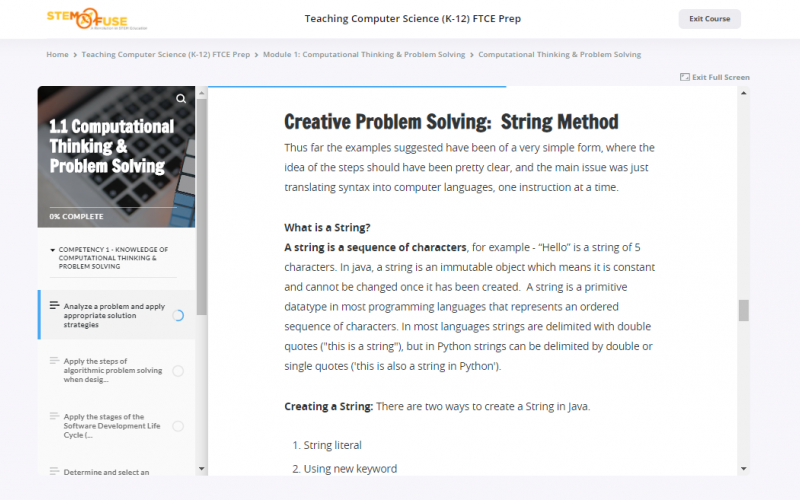Open Module 1 breadcrumb link

pyautogui.click(x=364, y=54)
